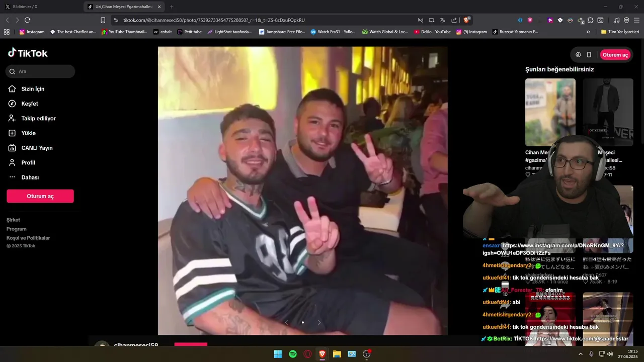Click the taskbar microphone icon
Viewport: 644px width, 362px height.
point(591,354)
